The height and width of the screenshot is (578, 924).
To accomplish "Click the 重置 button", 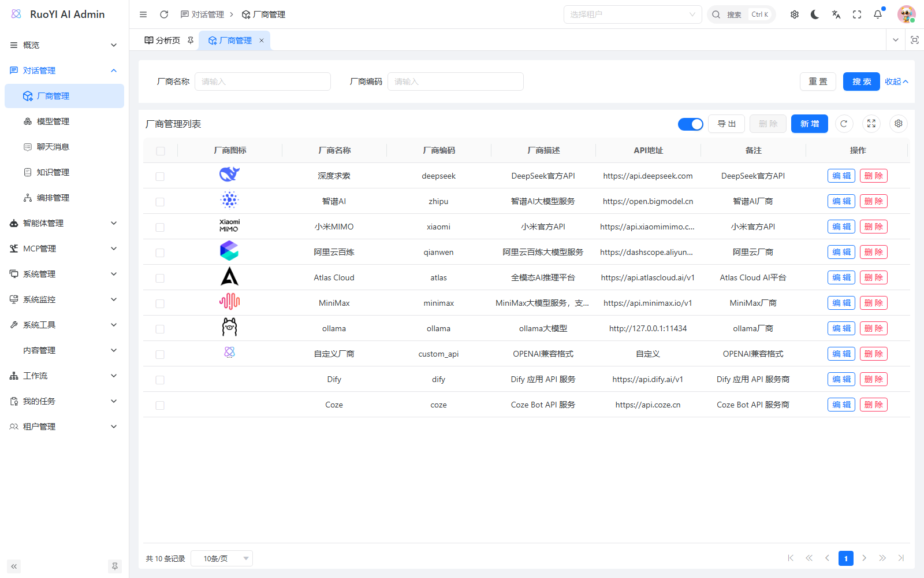I will [818, 81].
